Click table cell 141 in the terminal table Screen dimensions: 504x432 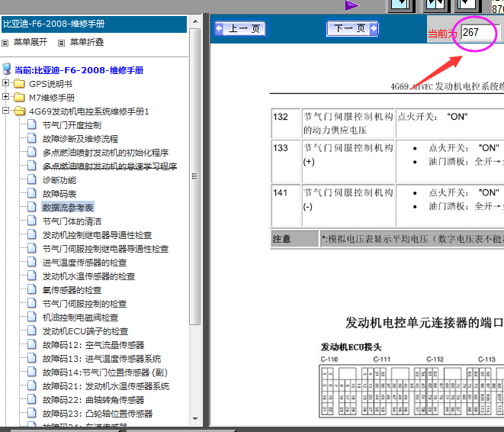(x=286, y=205)
